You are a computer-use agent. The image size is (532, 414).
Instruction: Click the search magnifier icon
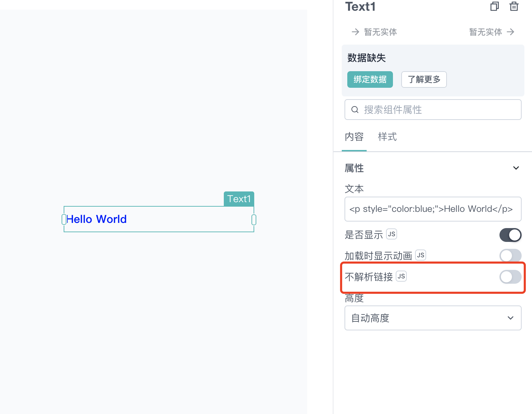pos(355,110)
